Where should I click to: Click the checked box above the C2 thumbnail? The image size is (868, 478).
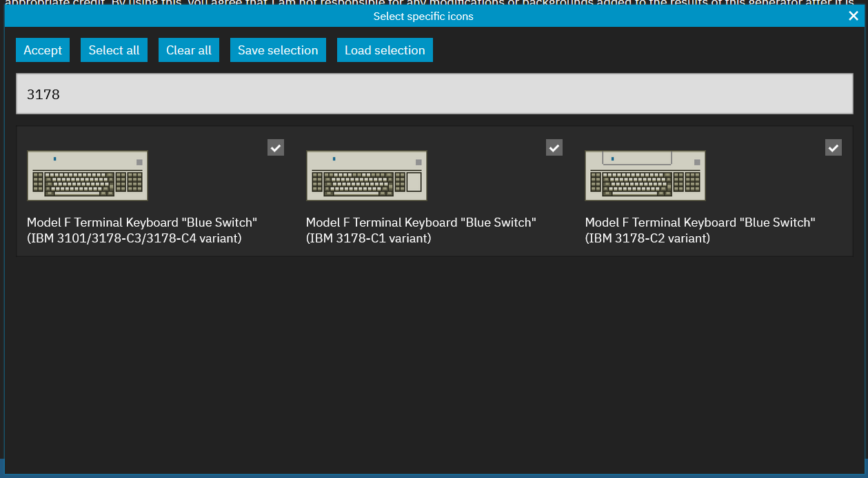(833, 147)
